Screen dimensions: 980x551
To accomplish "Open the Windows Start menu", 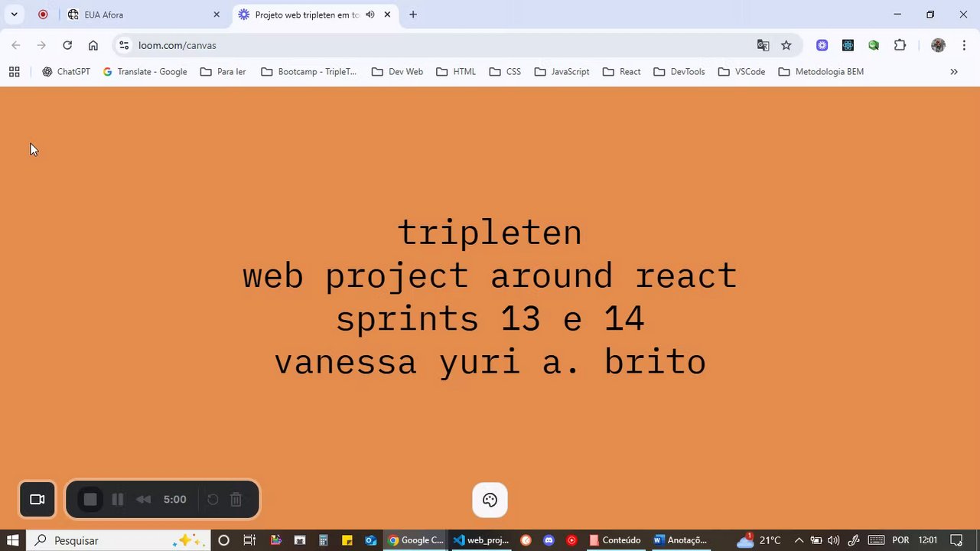I will (x=13, y=540).
